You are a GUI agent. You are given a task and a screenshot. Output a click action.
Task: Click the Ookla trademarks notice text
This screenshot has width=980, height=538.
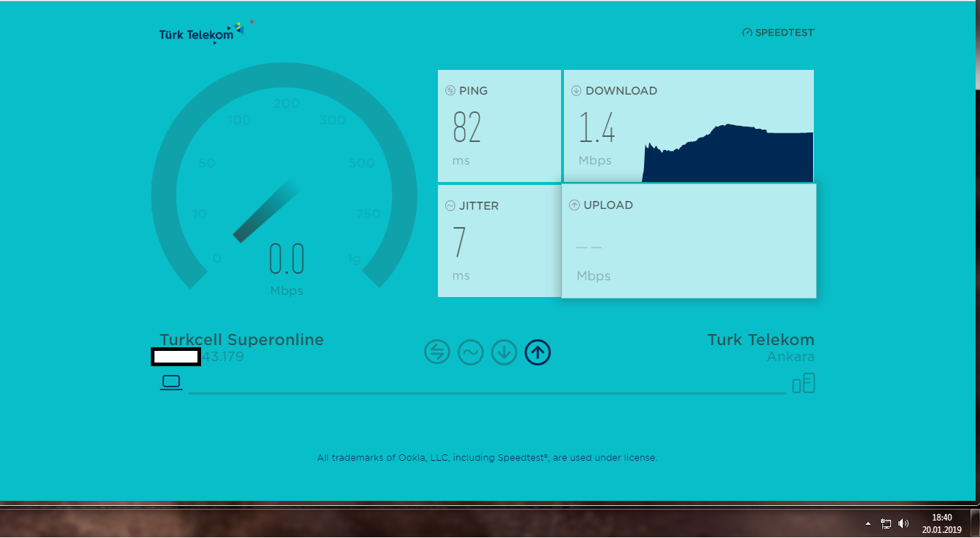tap(487, 458)
